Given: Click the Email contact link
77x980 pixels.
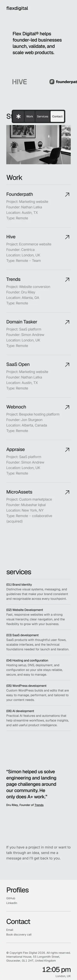Looking at the screenshot, I should (x=10, y=930).
